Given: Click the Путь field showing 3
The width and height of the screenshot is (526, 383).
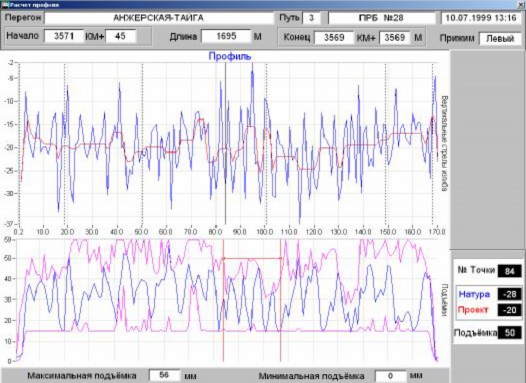Looking at the screenshot, I should point(311,18).
